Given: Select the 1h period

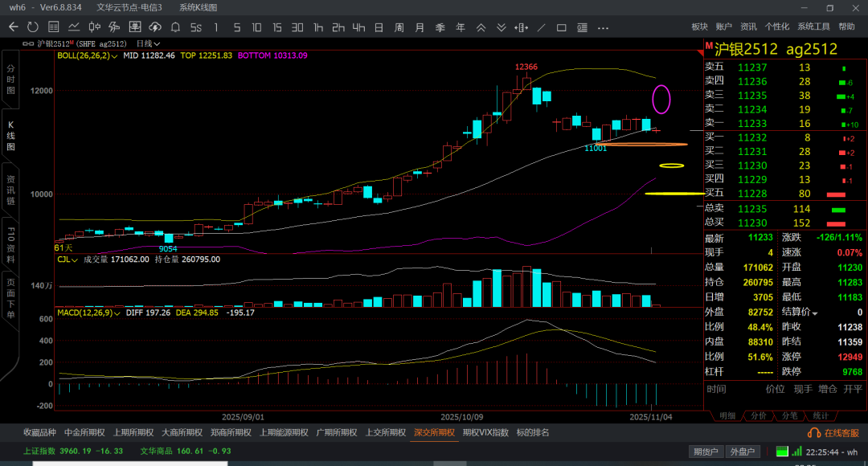Looking at the screenshot, I should coord(317,27).
